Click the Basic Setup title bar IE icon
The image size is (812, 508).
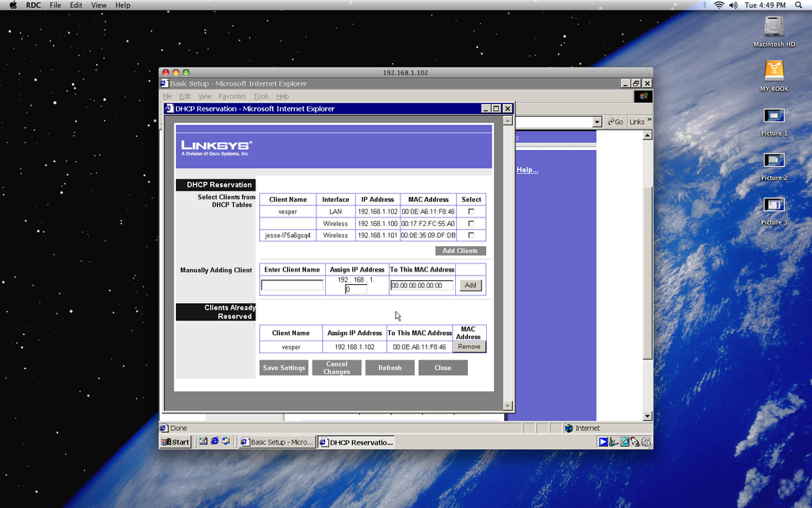(164, 83)
